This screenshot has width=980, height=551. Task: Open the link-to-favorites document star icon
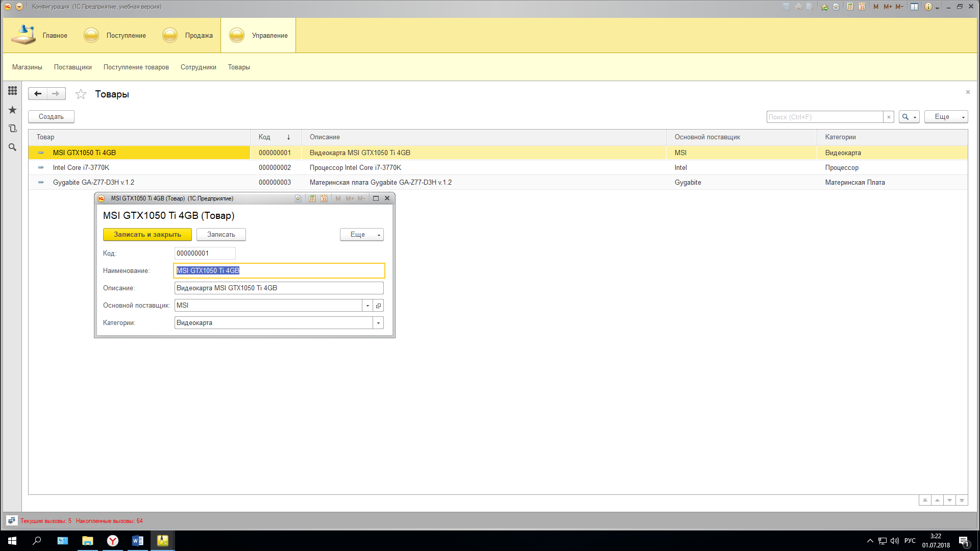point(836,7)
